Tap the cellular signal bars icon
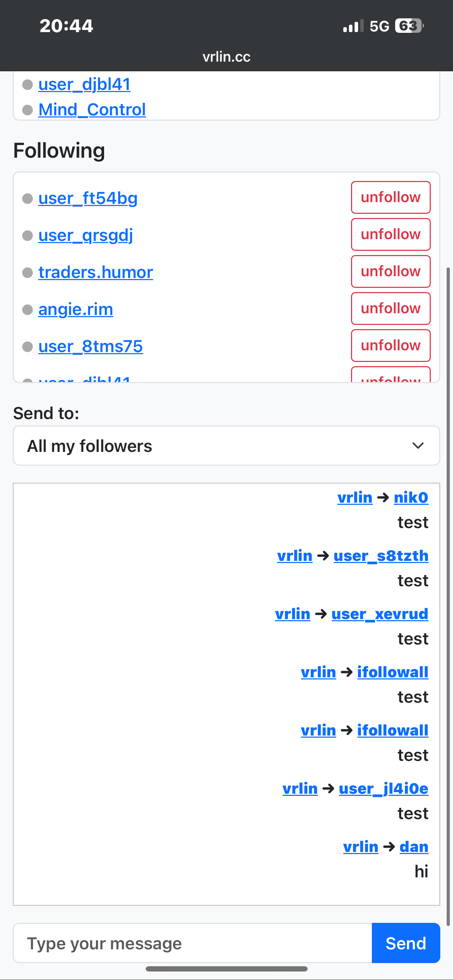Image resolution: width=453 pixels, height=980 pixels. [x=354, y=26]
